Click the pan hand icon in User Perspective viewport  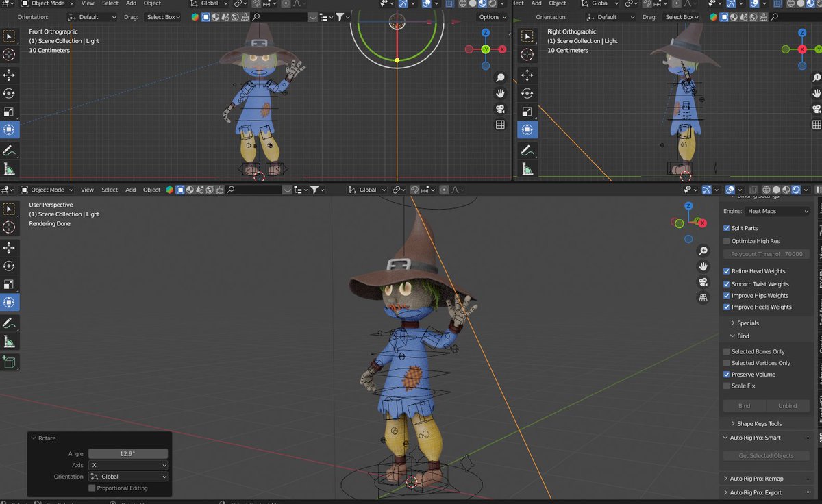(x=703, y=266)
